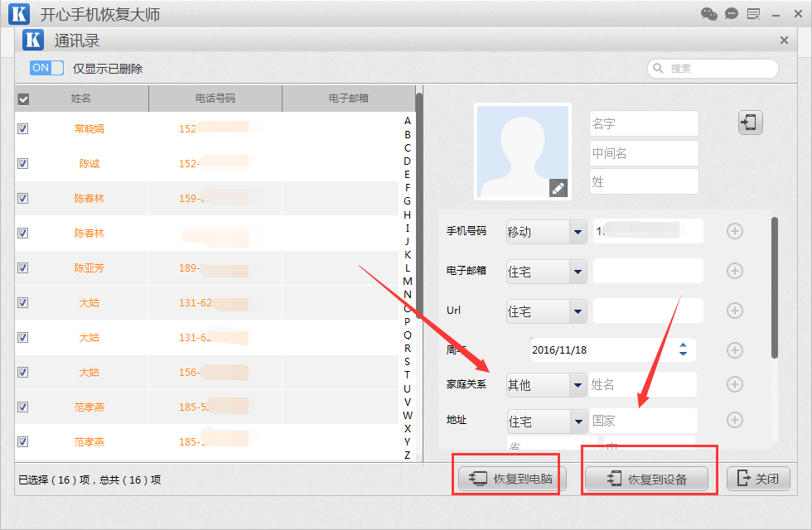Click the 关闭 button
This screenshot has width=812, height=530.
(759, 479)
